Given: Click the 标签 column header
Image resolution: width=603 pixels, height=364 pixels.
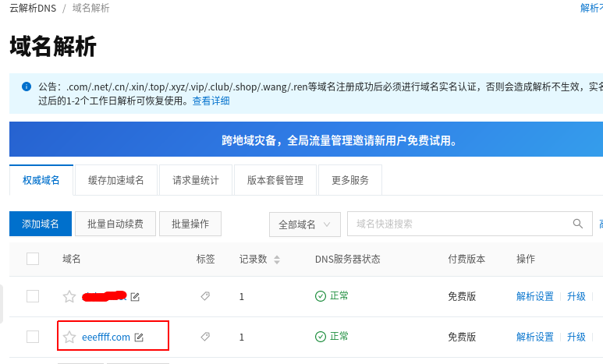Looking at the screenshot, I should (205, 259).
